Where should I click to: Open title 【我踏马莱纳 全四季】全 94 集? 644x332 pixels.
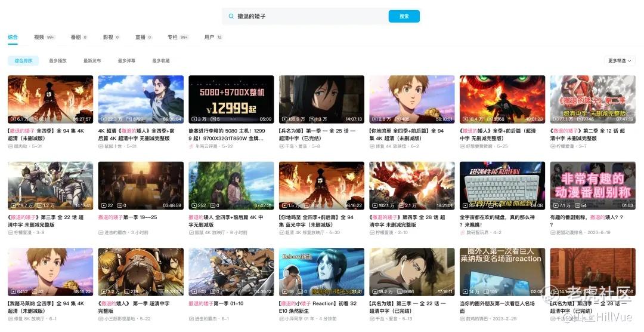46,307
